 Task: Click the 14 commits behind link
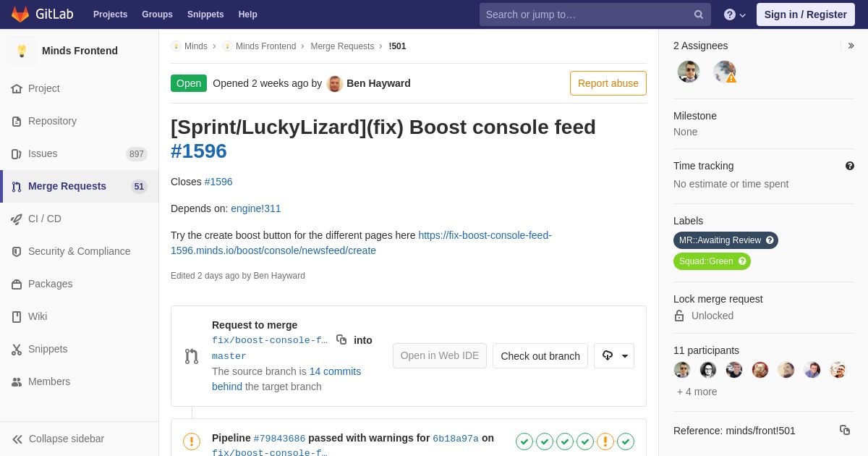(286, 379)
